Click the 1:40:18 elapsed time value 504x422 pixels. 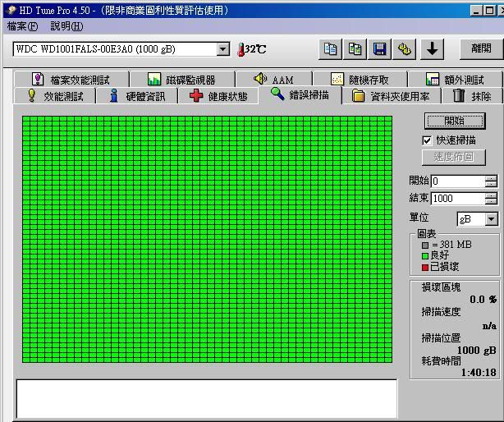(x=479, y=373)
